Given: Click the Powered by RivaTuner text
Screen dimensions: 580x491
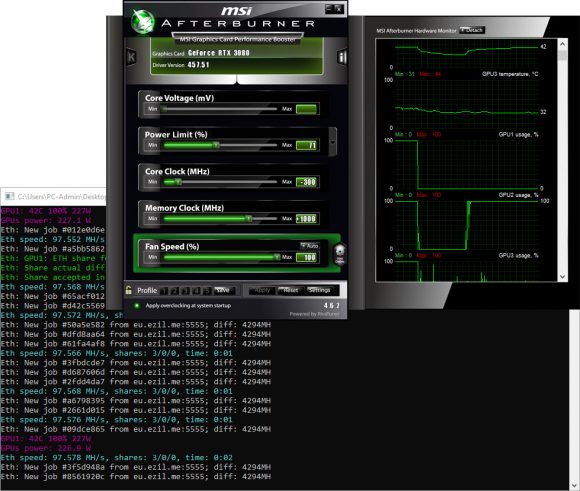Looking at the screenshot, I should (314, 314).
